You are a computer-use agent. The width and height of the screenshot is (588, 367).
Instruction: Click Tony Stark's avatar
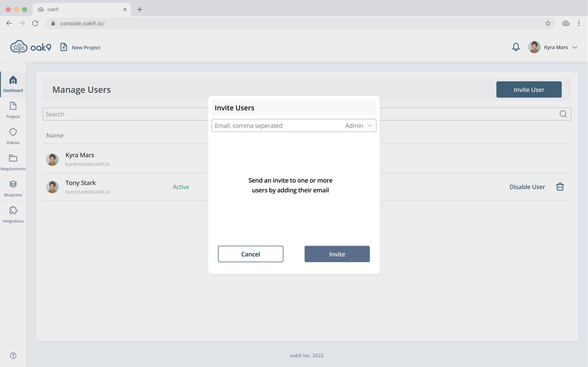52,187
